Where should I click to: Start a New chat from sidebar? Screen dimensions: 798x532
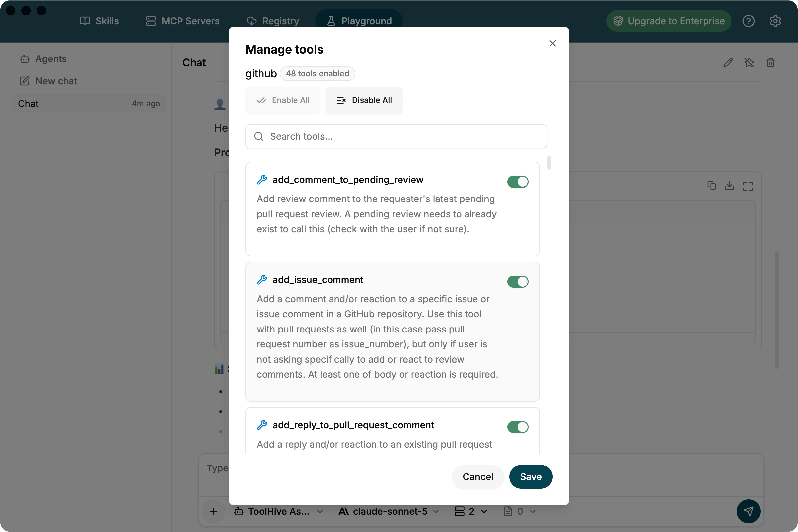pyautogui.click(x=48, y=81)
